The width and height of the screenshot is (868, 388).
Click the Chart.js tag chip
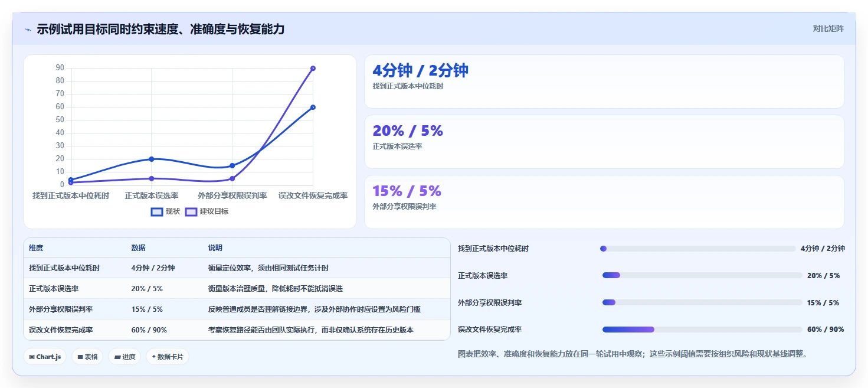(x=45, y=357)
